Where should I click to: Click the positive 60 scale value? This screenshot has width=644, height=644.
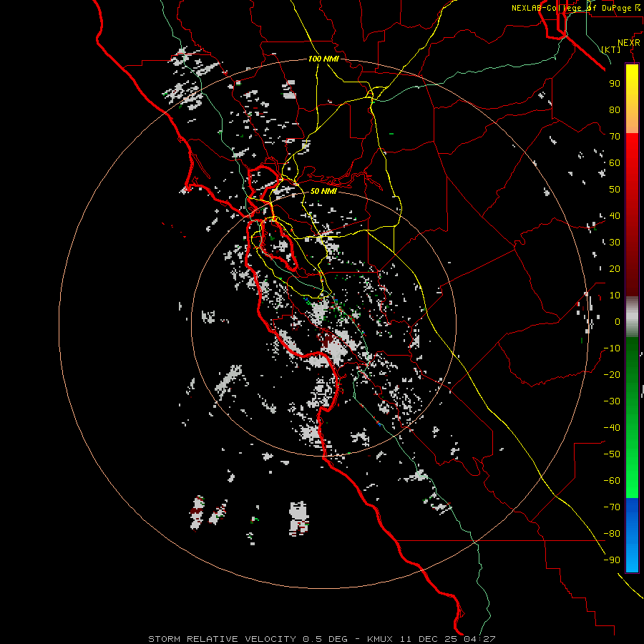pos(615,162)
